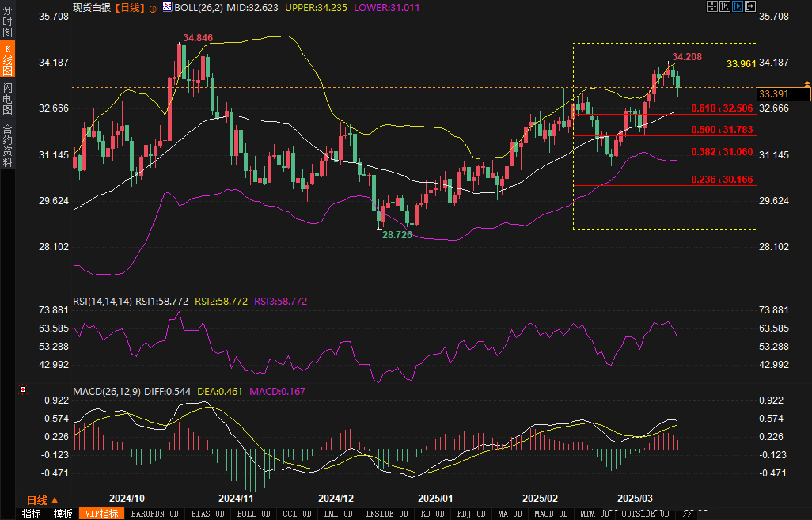Click the 【日线】 period label in the title

click(130, 8)
